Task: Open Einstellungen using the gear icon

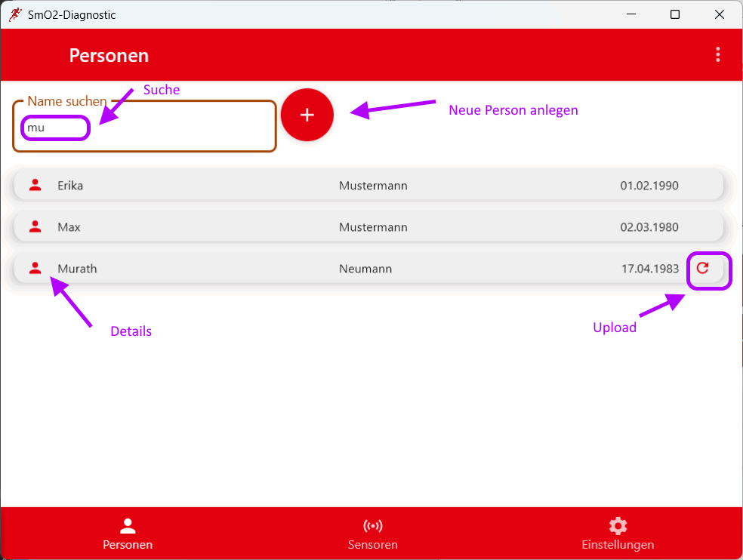Action: point(618,525)
